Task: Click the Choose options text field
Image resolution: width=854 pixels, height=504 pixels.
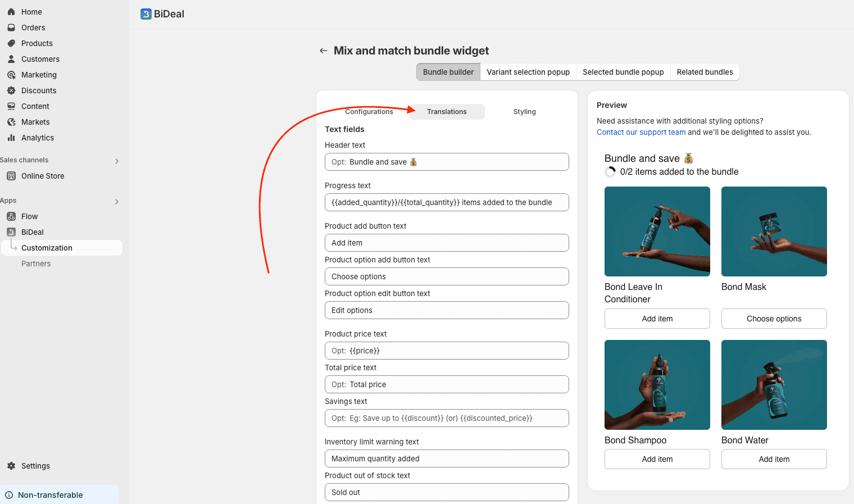Action: coord(447,276)
